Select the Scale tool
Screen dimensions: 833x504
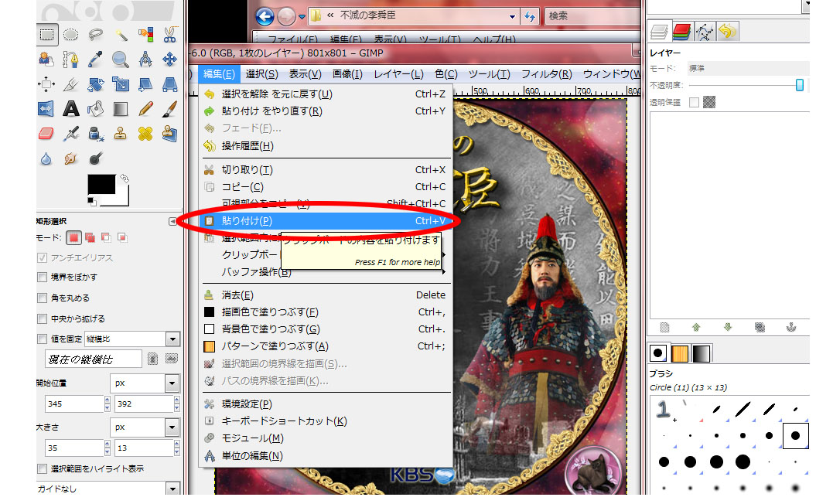[x=121, y=84]
